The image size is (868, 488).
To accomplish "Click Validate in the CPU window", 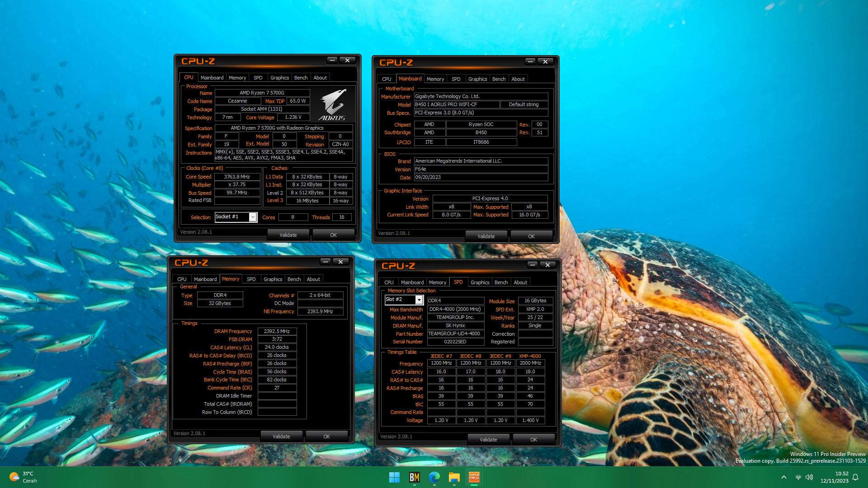I will tap(288, 235).
